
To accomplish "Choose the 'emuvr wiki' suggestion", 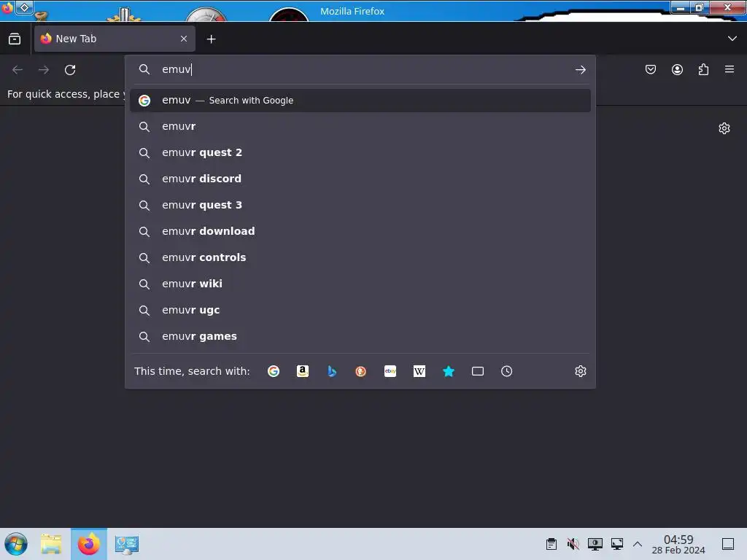I will (360, 284).
